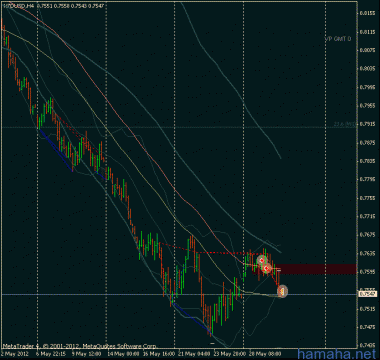This screenshot has width=380, height=360.
Task: Click price scale value 0.8115
Action: point(368,32)
